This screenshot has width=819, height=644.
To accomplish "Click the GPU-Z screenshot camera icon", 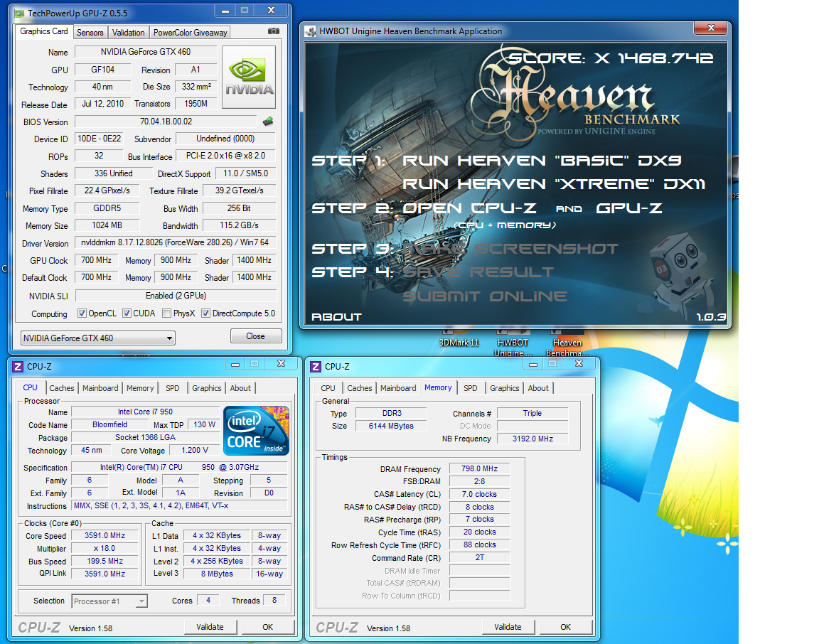I will click(x=273, y=31).
